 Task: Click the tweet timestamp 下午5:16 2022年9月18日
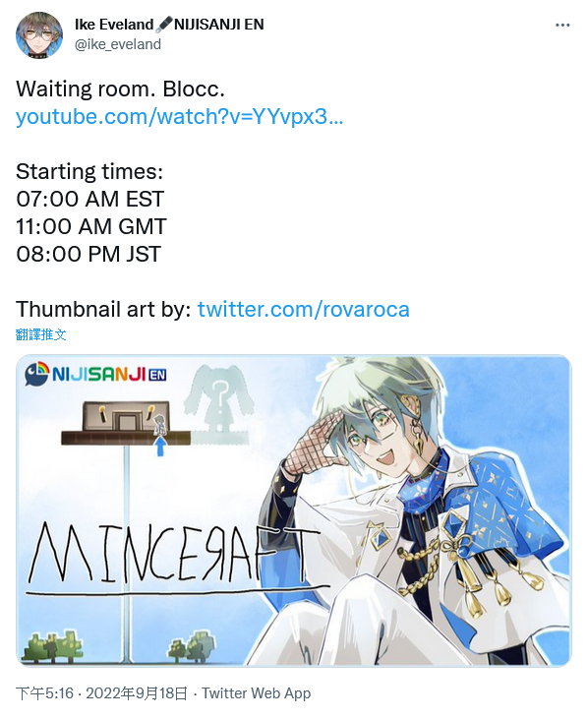click(101, 693)
